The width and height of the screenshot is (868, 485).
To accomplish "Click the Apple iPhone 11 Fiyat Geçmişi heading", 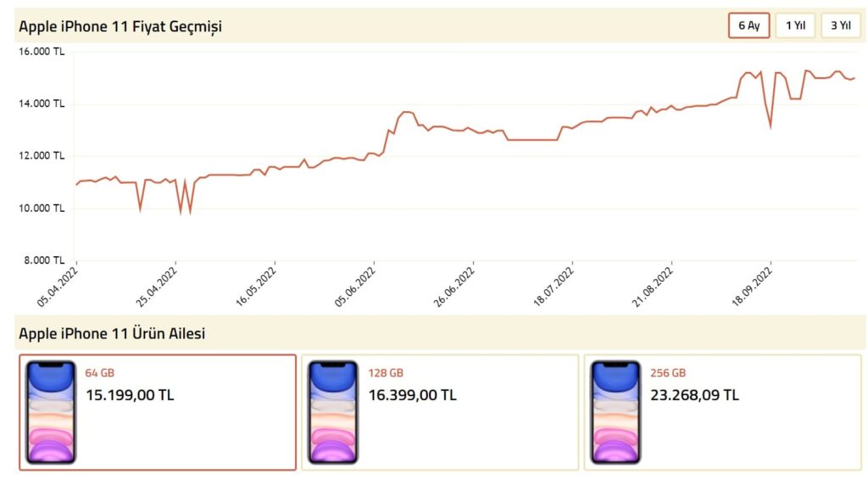I will pyautogui.click(x=120, y=26).
